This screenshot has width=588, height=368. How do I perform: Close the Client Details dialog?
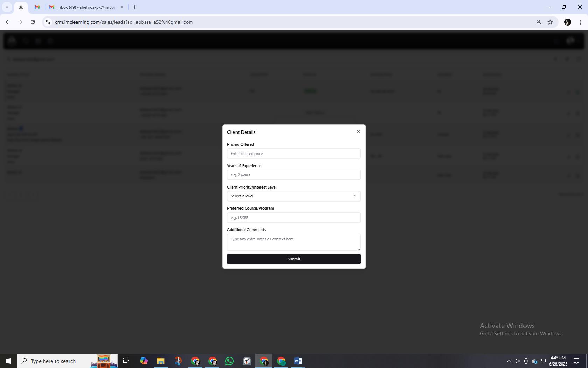click(358, 132)
